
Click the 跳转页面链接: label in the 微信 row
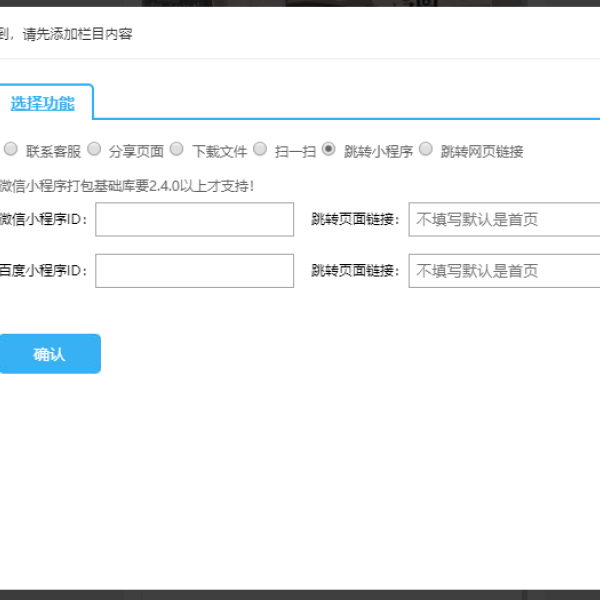click(355, 220)
